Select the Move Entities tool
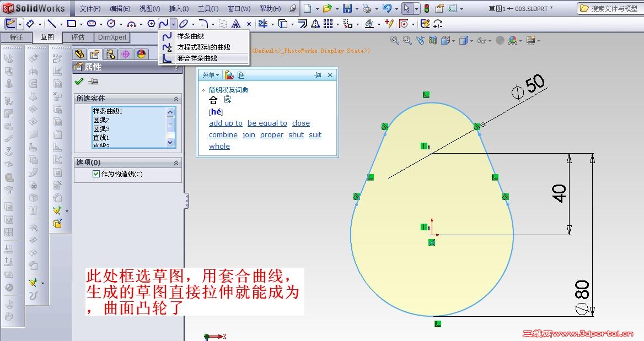644x341 pixels. click(x=348, y=24)
